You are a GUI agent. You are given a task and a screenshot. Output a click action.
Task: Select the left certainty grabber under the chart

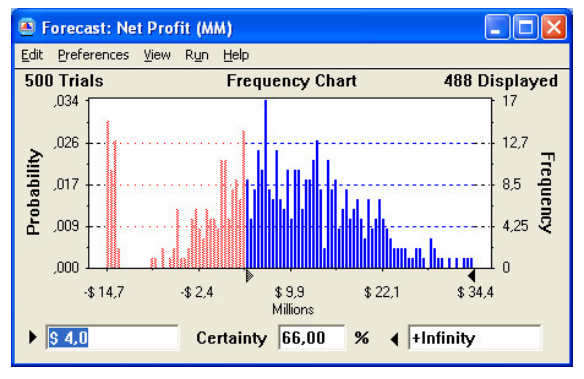click(249, 276)
